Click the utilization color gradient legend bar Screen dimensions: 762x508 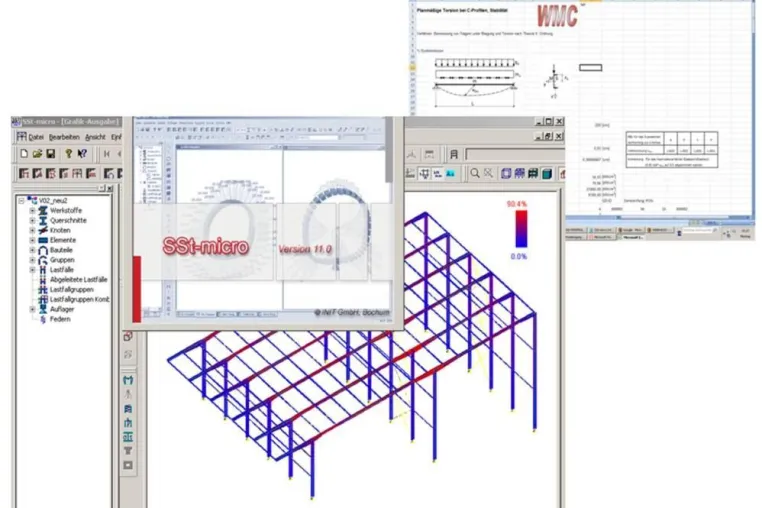pos(521,229)
